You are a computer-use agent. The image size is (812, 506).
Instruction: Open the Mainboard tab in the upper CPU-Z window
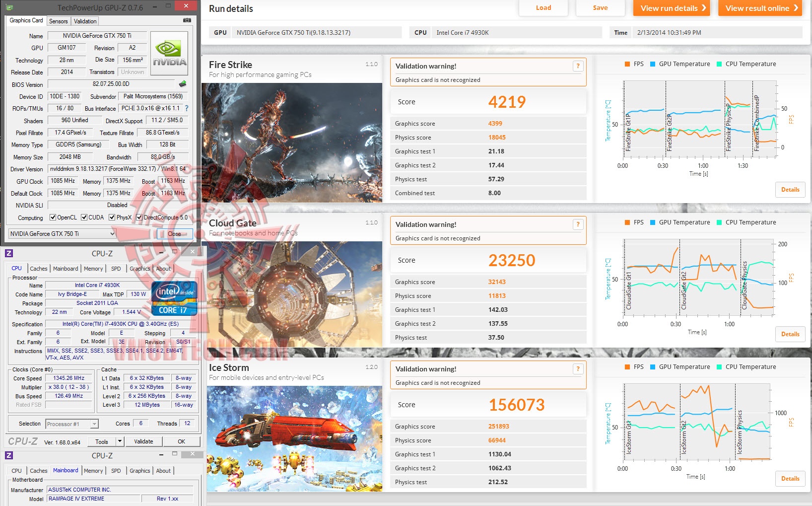click(x=66, y=269)
